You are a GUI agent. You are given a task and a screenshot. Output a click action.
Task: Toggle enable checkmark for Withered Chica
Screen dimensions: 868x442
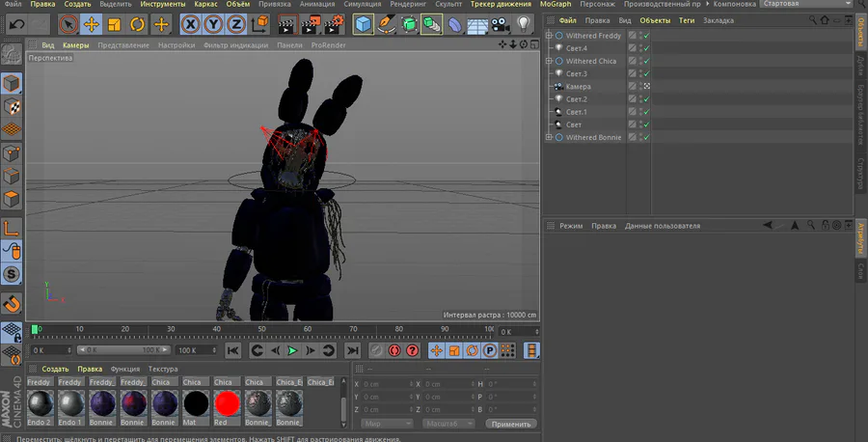(x=646, y=61)
